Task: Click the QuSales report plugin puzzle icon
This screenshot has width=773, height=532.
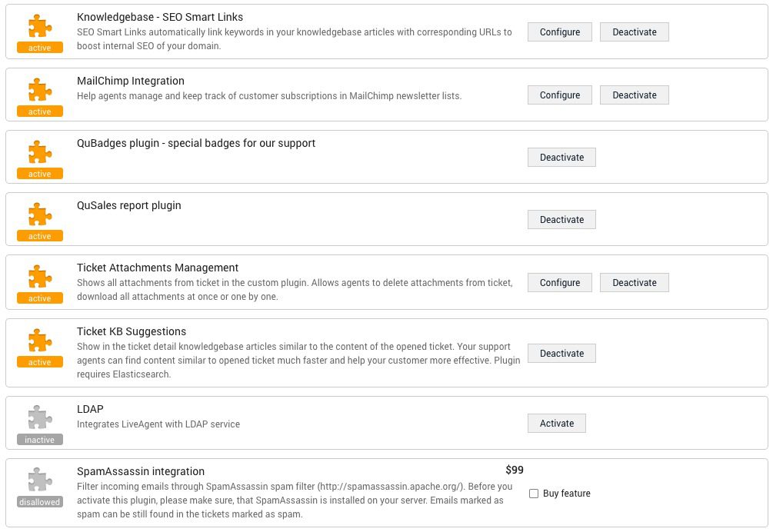Action: [40, 214]
